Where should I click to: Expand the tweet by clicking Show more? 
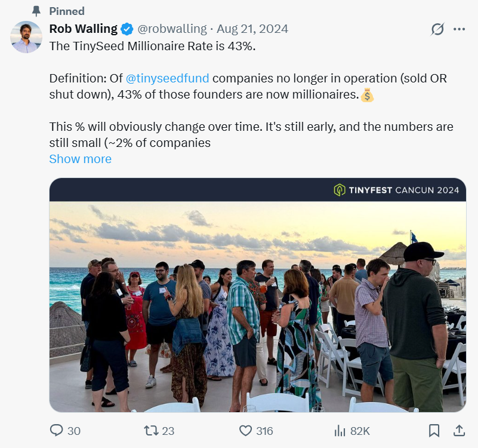coord(80,158)
